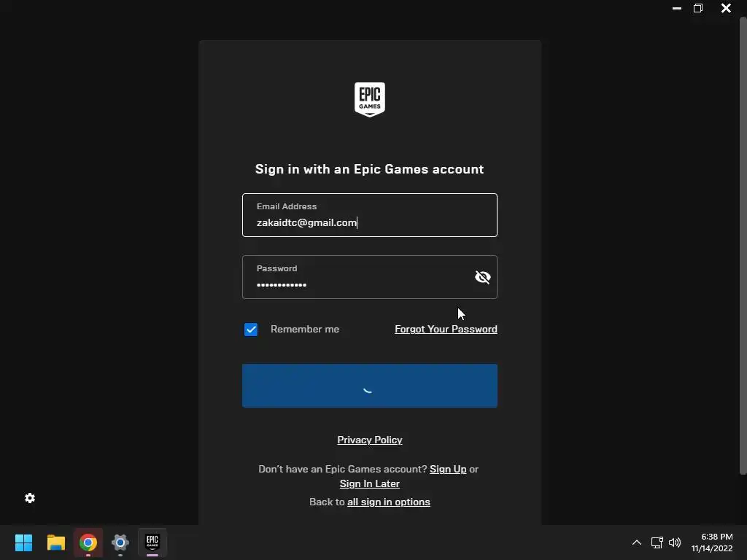Toggle password visibility eye icon

[483, 277]
